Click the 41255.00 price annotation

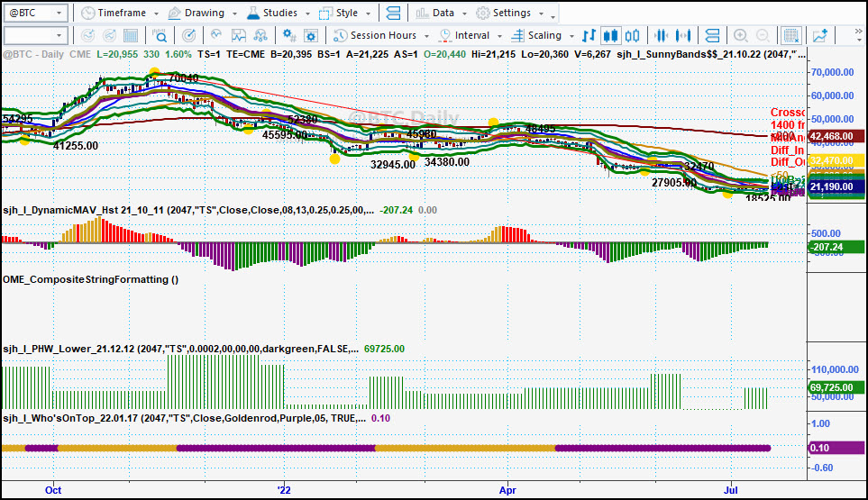76,146
